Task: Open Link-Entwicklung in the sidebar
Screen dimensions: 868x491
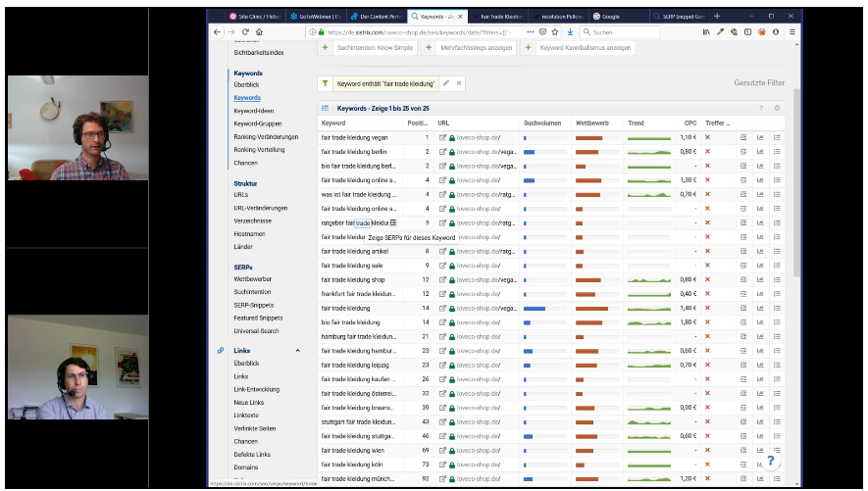Action: pyautogui.click(x=256, y=389)
